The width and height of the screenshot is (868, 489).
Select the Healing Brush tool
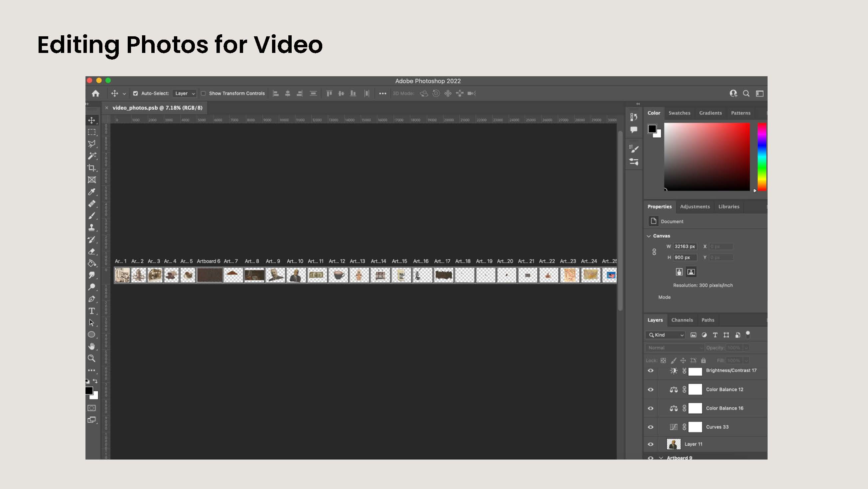click(x=91, y=204)
